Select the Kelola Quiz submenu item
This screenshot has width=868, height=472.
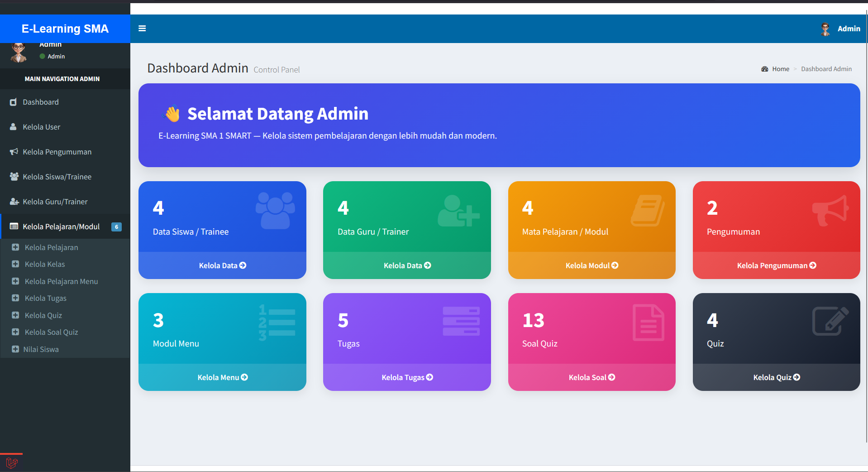(65, 315)
